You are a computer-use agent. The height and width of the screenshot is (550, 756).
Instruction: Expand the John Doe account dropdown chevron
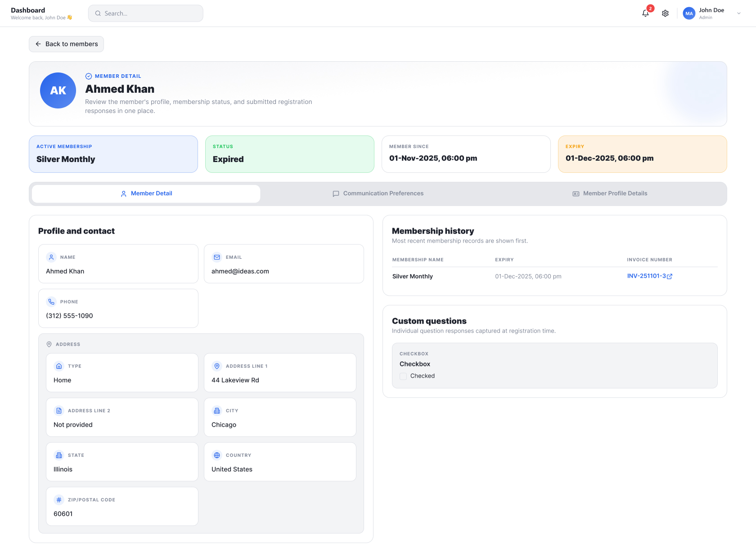(x=738, y=14)
